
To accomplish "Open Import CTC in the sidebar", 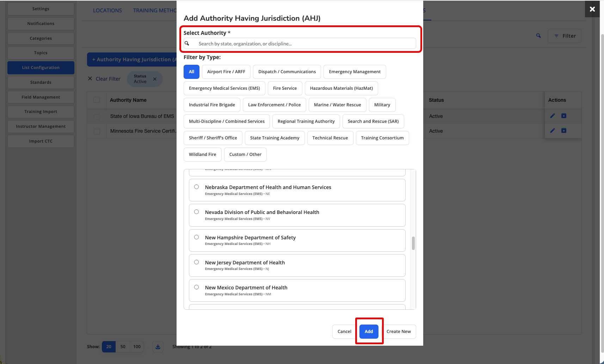I will click(x=41, y=141).
